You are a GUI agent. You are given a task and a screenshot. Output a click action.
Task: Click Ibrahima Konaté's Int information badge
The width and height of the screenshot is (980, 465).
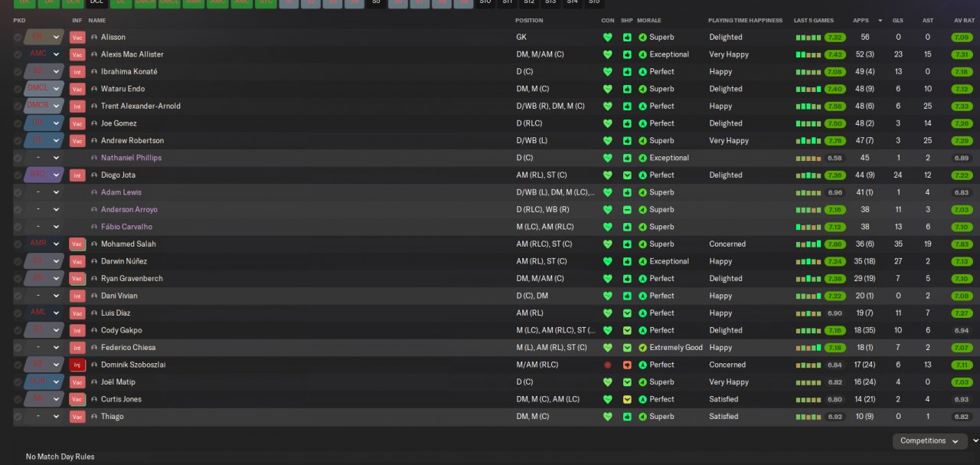click(x=77, y=71)
